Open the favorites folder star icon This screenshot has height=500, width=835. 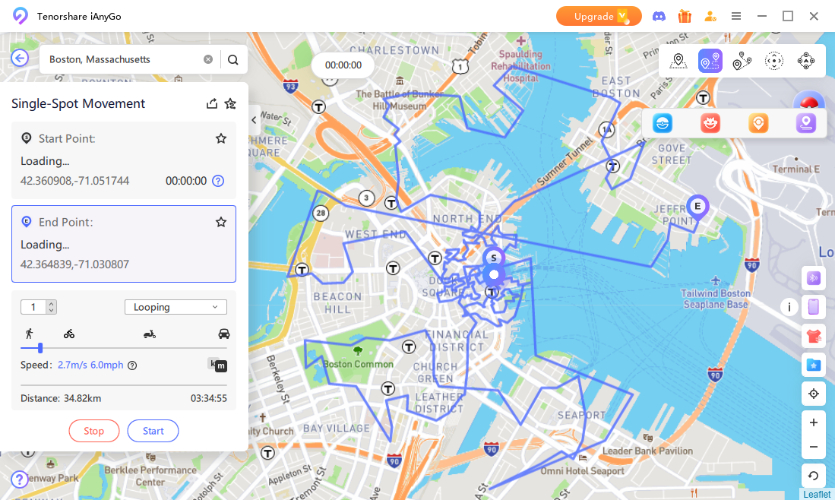(813, 365)
